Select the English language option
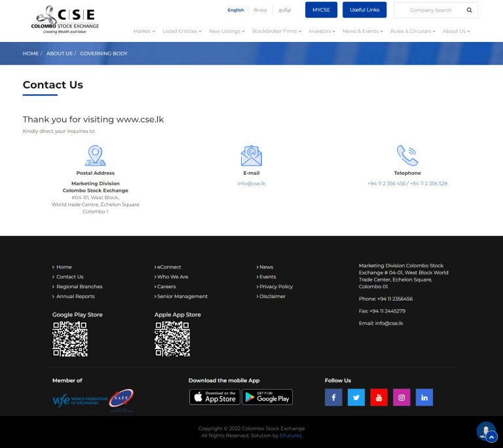 click(x=236, y=10)
